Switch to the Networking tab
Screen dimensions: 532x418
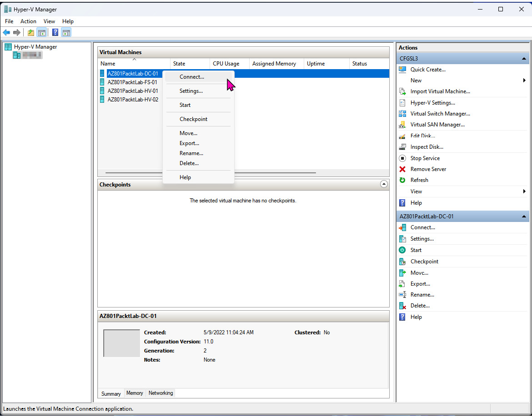pos(161,393)
